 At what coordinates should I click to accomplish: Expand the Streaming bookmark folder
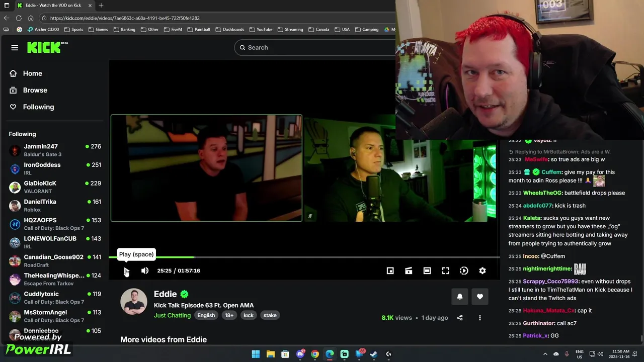[x=290, y=30]
